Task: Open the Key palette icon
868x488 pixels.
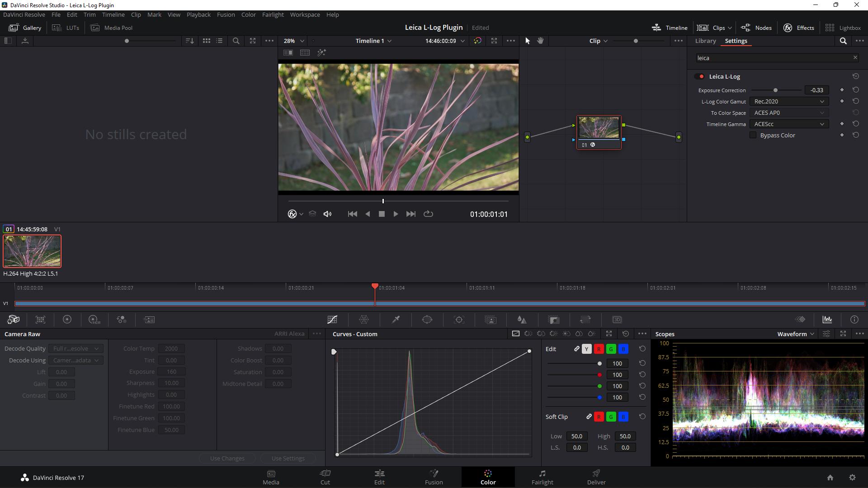Action: (554, 319)
